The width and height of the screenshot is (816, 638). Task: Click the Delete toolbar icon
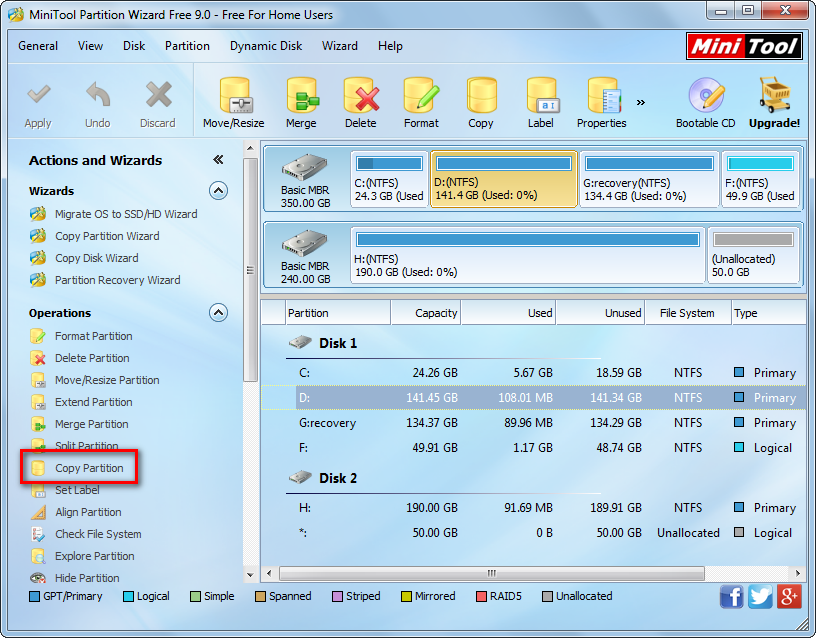coord(361,95)
